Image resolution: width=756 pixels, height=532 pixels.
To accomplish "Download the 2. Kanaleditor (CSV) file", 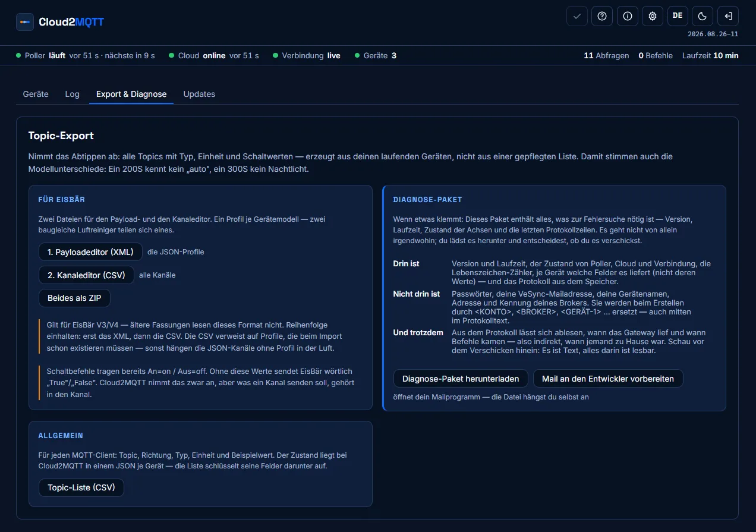I will (86, 275).
